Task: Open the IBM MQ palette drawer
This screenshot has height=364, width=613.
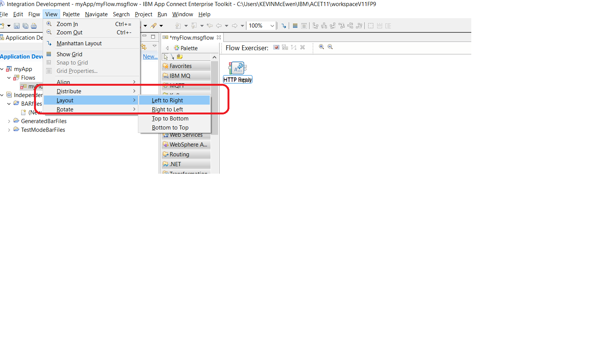Action: pos(186,76)
